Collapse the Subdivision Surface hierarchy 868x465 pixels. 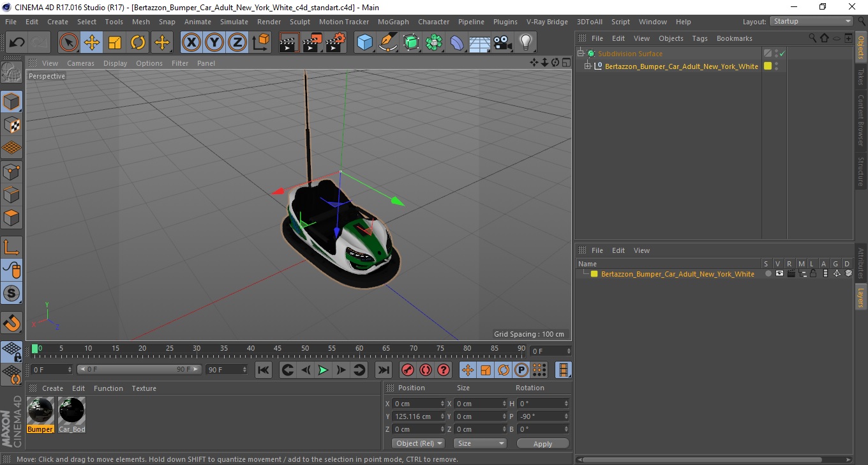(580, 54)
